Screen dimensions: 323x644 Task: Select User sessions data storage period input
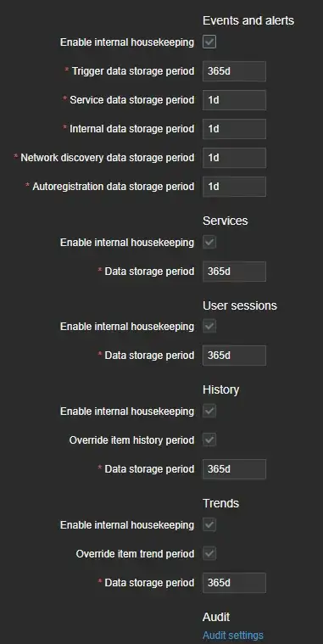(x=234, y=356)
